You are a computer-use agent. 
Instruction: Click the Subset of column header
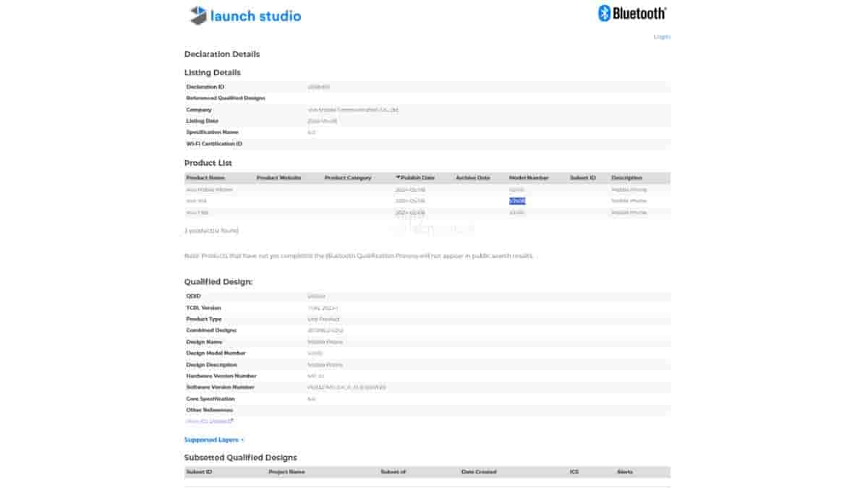click(393, 472)
